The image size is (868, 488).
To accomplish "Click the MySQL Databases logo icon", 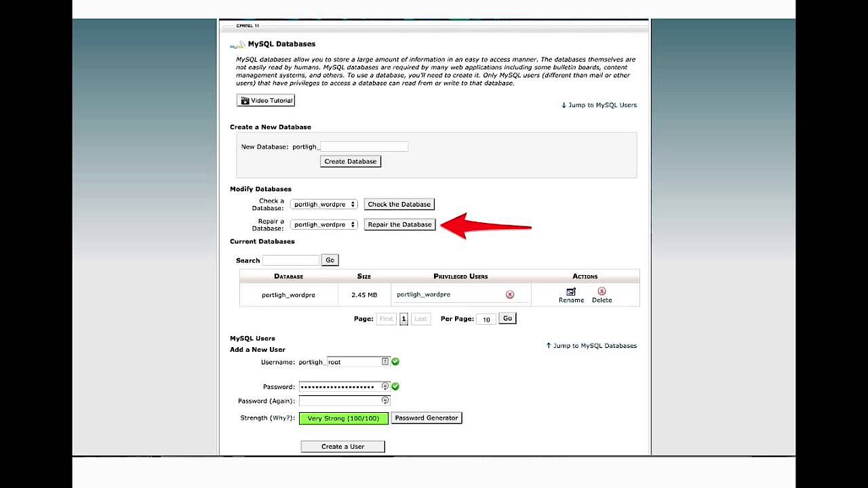I will (237, 45).
